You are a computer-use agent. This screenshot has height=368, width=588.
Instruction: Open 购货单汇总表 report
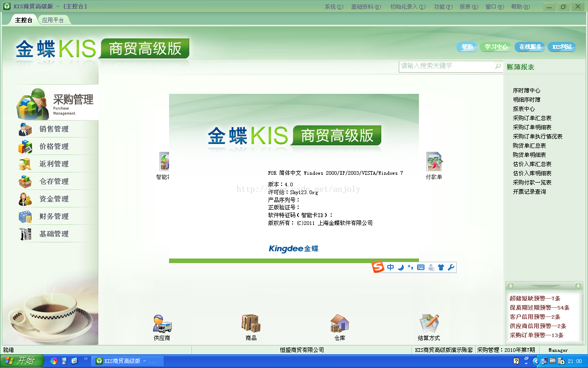click(x=529, y=146)
